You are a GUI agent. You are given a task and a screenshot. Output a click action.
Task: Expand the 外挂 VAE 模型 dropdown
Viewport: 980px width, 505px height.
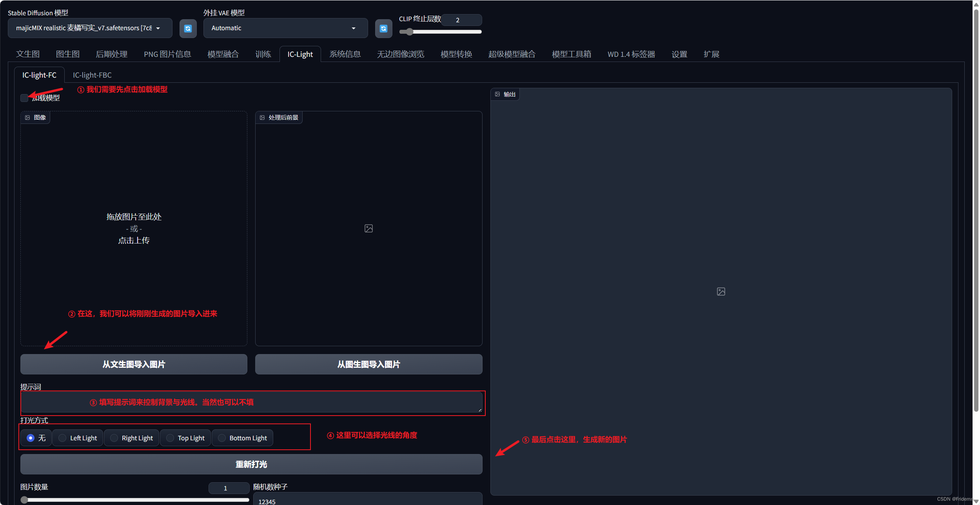[285, 28]
